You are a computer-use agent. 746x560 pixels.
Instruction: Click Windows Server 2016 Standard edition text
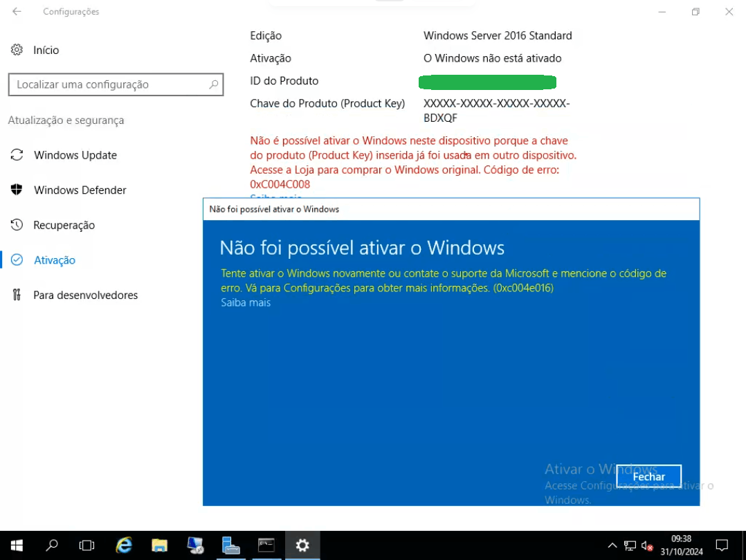click(x=498, y=36)
